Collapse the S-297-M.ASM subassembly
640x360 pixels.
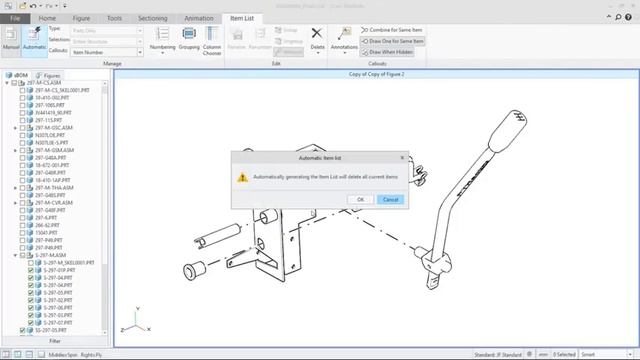(16, 255)
